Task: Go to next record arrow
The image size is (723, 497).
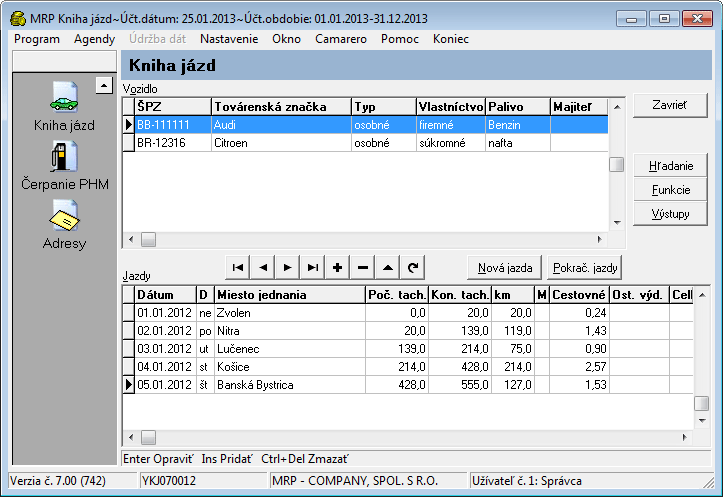Action: click(287, 267)
